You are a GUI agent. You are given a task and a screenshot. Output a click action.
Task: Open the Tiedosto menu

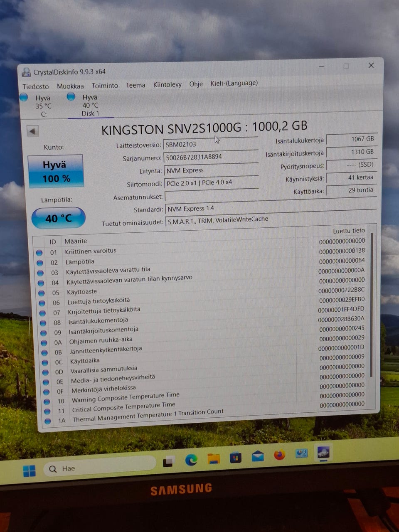pos(36,86)
